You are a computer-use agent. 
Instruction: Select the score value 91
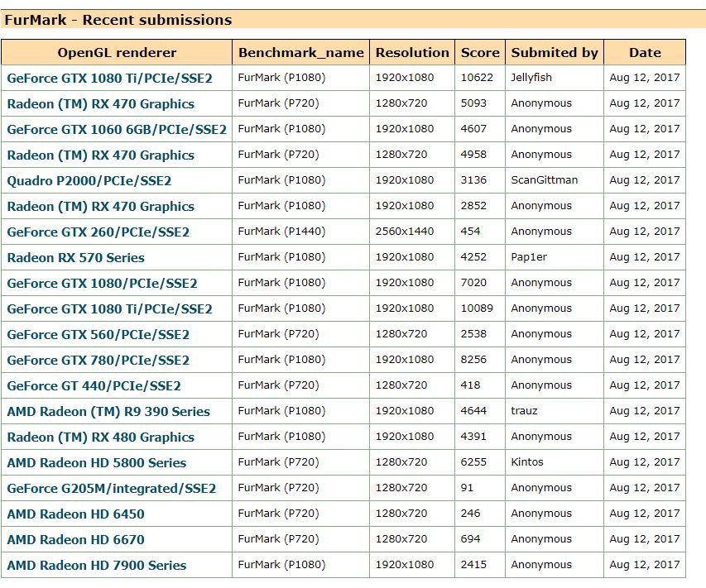pyautogui.click(x=468, y=488)
